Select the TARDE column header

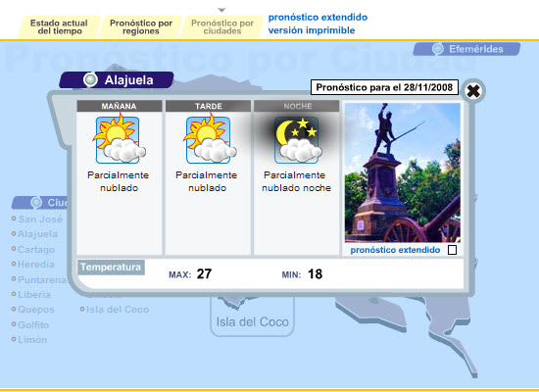(x=209, y=106)
